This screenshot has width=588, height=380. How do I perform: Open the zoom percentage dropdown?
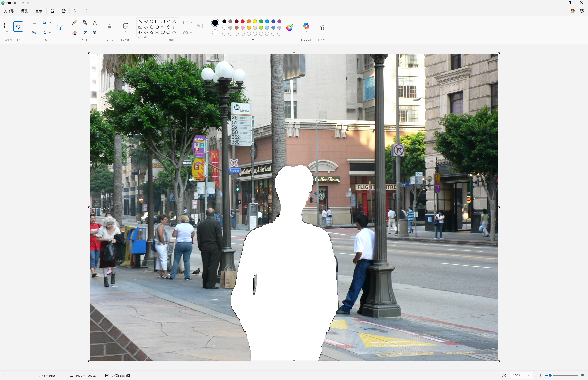(528, 375)
